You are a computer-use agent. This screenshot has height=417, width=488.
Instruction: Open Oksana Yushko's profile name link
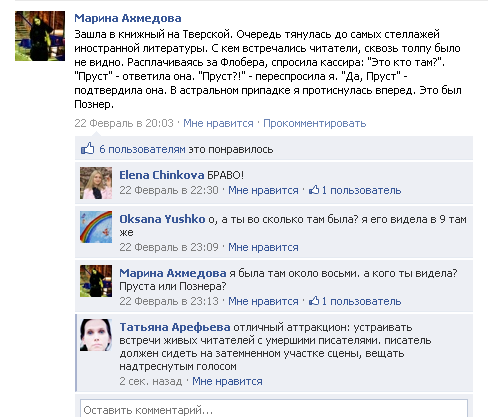click(x=162, y=219)
